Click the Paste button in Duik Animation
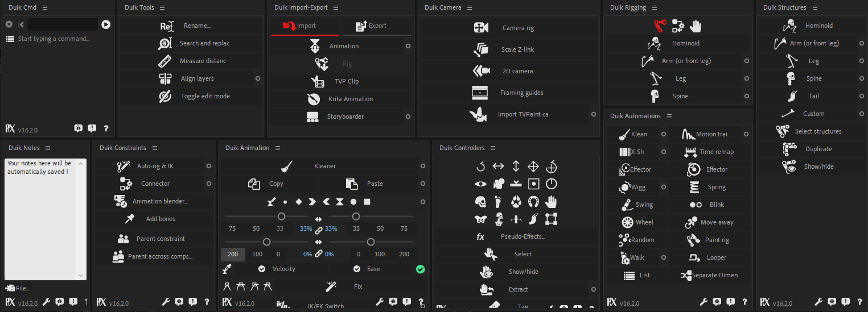This screenshot has height=312, width=868. [374, 184]
